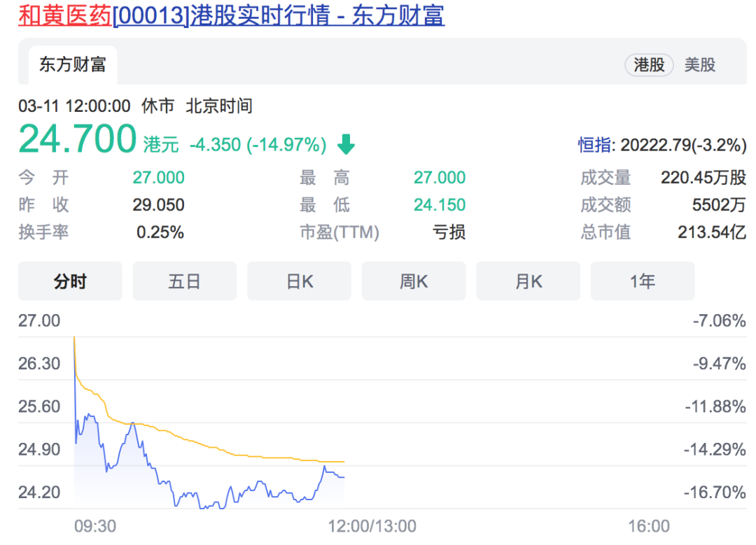The image size is (756, 545).
Task: Open the 和黄医药 stock name link
Action: tap(66, 16)
